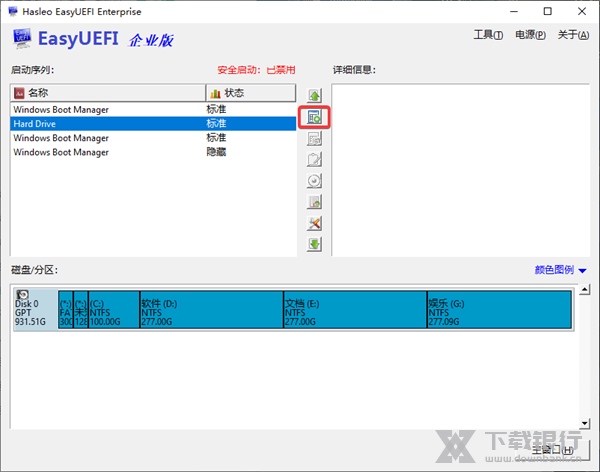This screenshot has height=472, width=600.
Task: Click inside the 详细信息 details panel
Action: point(460,170)
